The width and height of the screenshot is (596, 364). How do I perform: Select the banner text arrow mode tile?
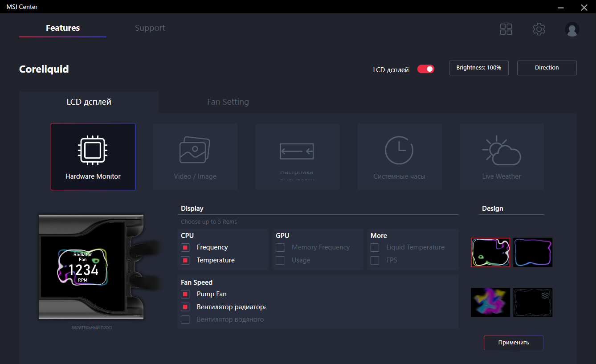click(297, 157)
